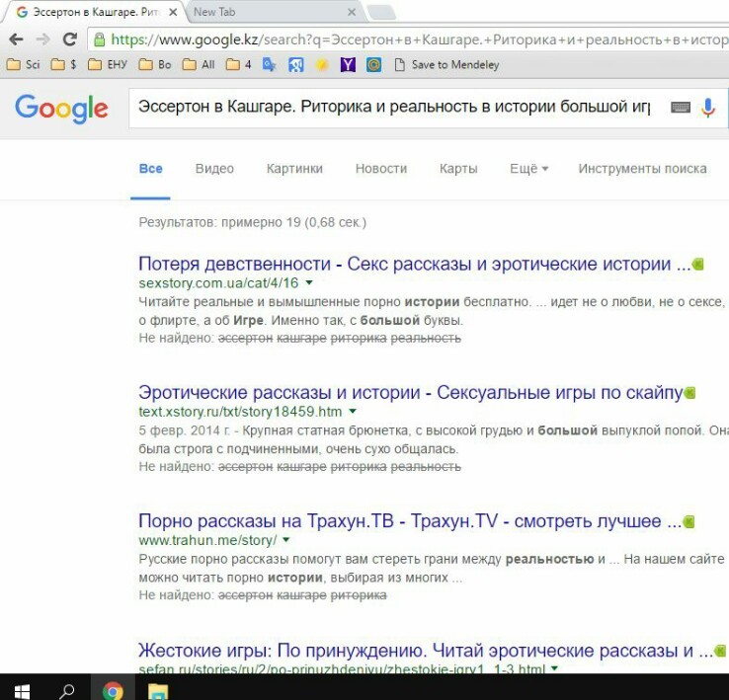The image size is (729, 700).
Task: Click the Save to Mendeley bookmarklet
Action: point(446,64)
